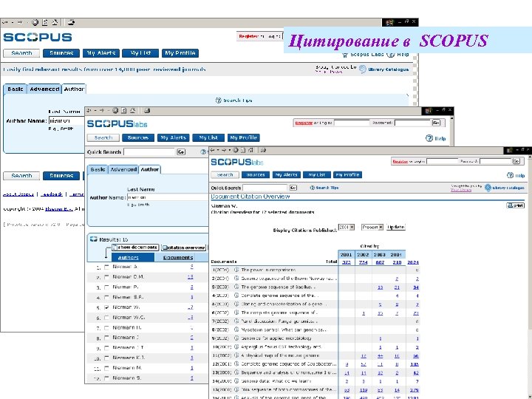Click the Register link in the middle Scopus labs window
Screen dimensions: 532x399
pyautogui.click(x=304, y=123)
